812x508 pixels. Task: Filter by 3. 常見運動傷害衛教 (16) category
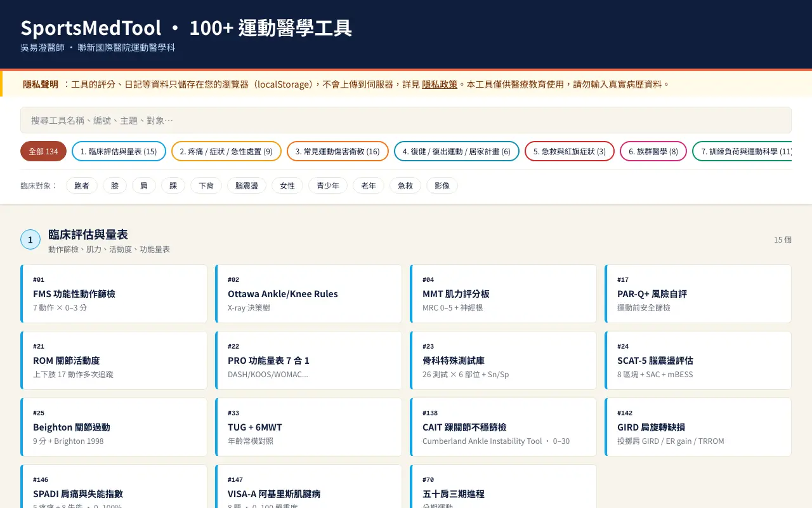337,151
